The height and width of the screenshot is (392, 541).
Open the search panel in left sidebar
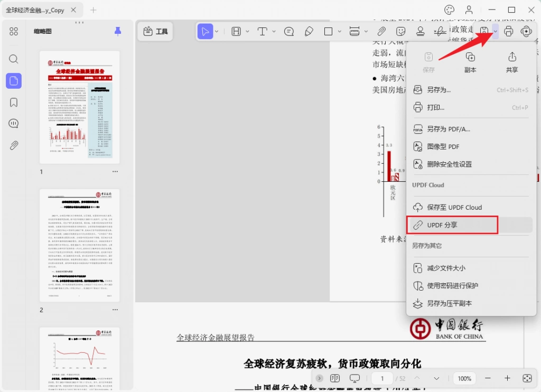click(13, 59)
